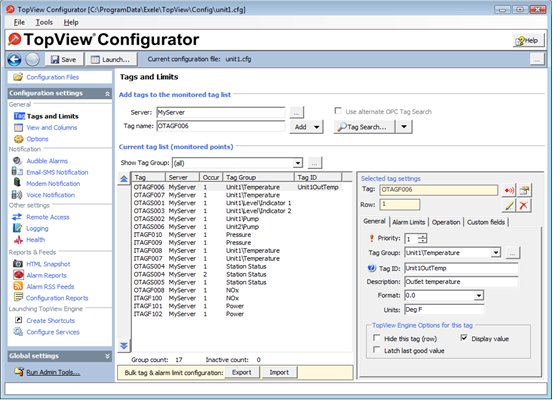Open Remote Access arrows icon
553x400 pixels.
pyautogui.click(x=17, y=217)
